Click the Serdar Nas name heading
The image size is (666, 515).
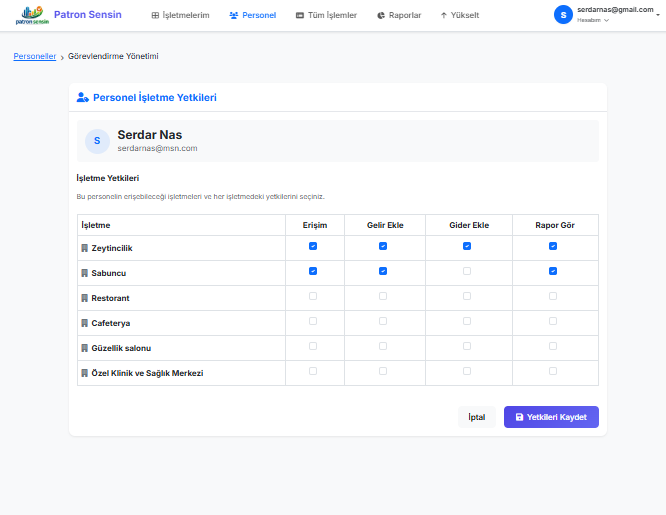[150, 135]
